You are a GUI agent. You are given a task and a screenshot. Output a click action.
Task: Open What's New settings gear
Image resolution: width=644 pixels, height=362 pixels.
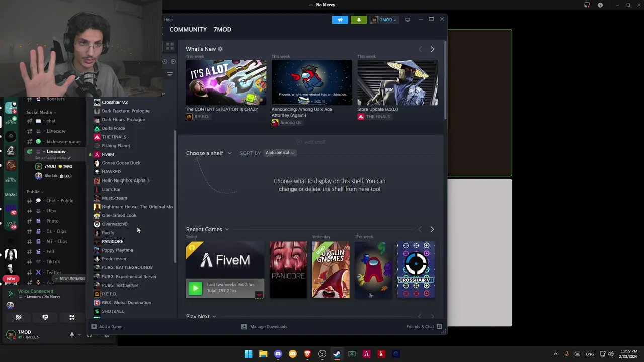(220, 49)
